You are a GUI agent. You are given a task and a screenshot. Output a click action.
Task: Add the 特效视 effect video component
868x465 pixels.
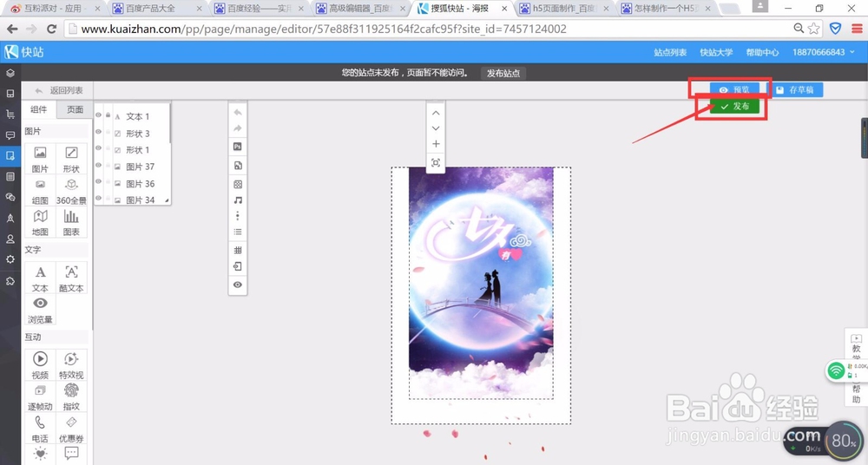coord(71,365)
